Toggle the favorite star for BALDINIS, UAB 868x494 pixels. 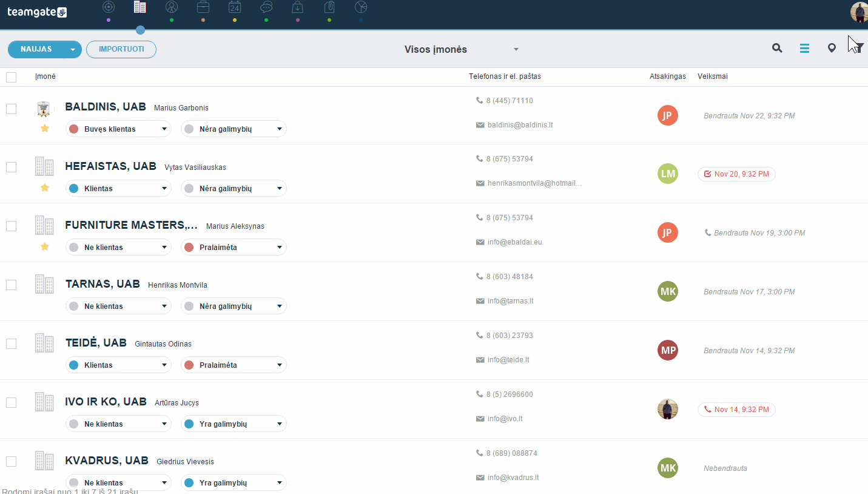[x=44, y=129]
